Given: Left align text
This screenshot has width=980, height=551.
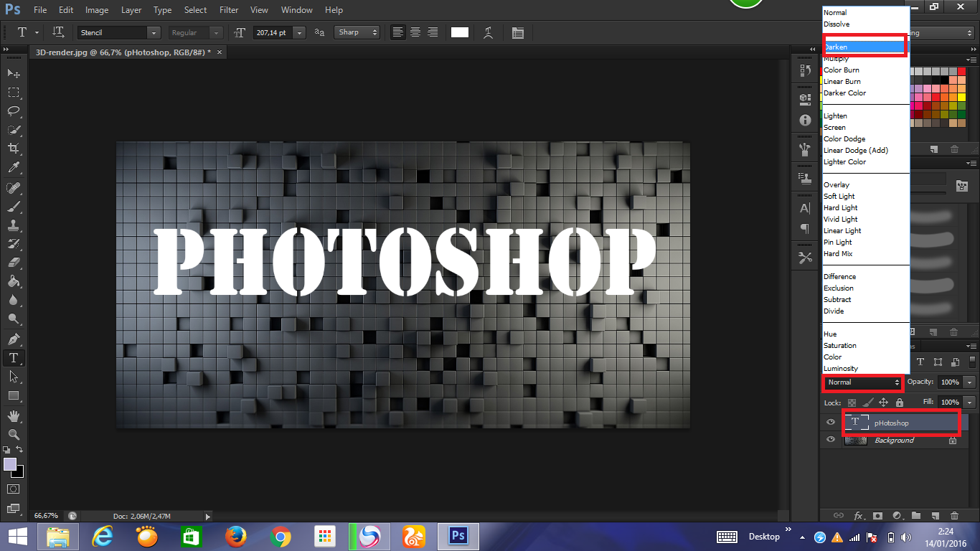Looking at the screenshot, I should click(x=398, y=32).
